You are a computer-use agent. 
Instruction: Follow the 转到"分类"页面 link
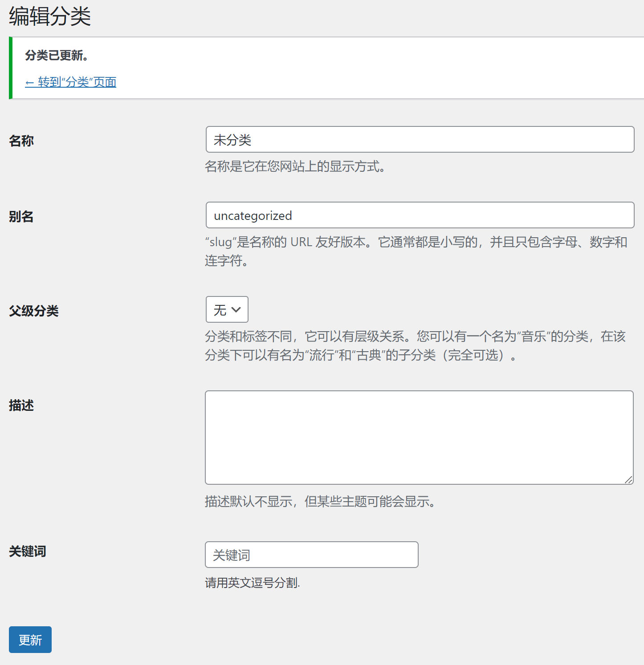tap(71, 82)
